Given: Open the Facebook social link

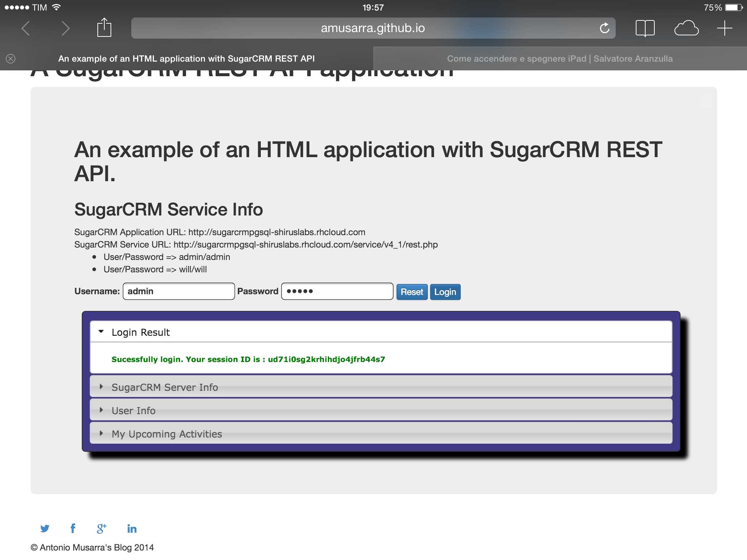Looking at the screenshot, I should click(x=73, y=528).
